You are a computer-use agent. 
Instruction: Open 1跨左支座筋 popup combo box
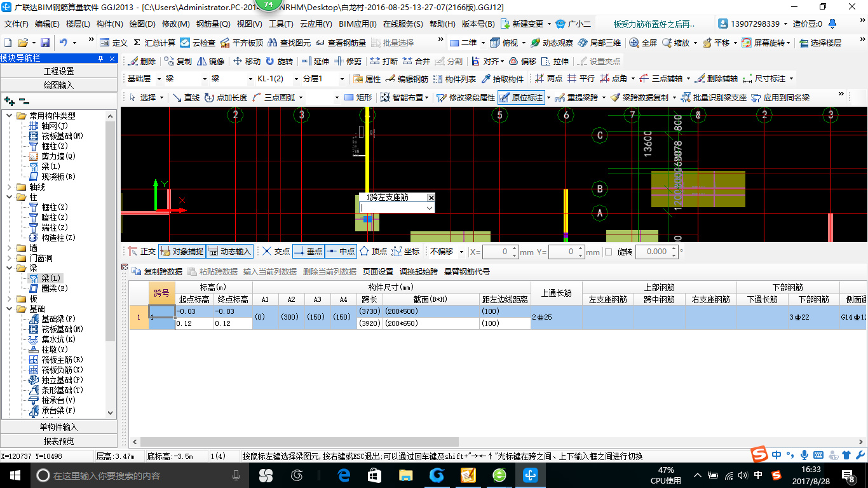pyautogui.click(x=397, y=208)
